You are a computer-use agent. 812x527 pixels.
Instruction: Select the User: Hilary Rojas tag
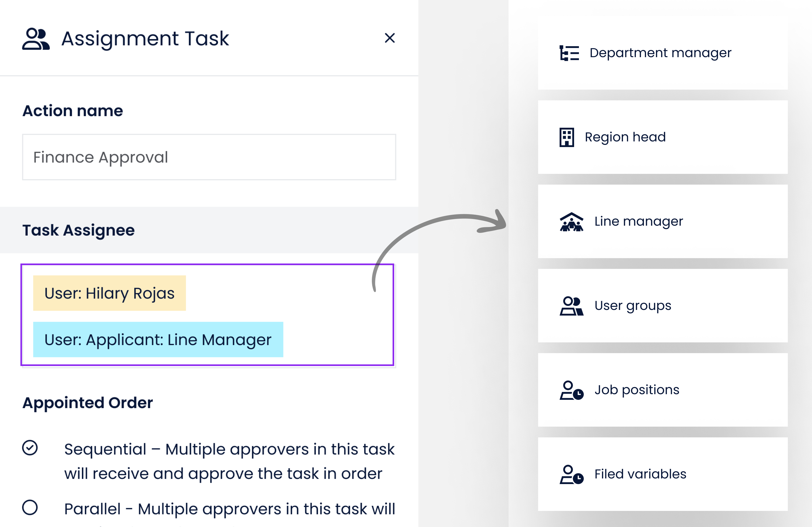109,293
